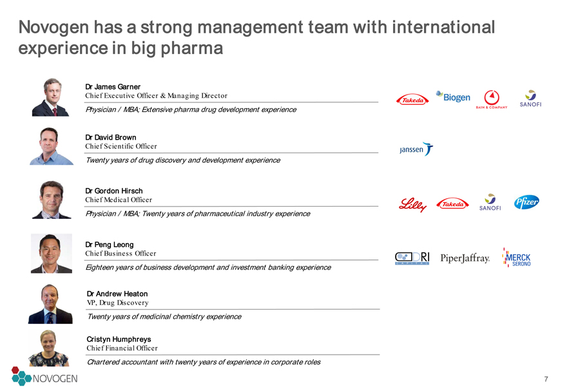The image size is (567, 392).
Task: Select the Bain & Company logo
Action: 492,99
